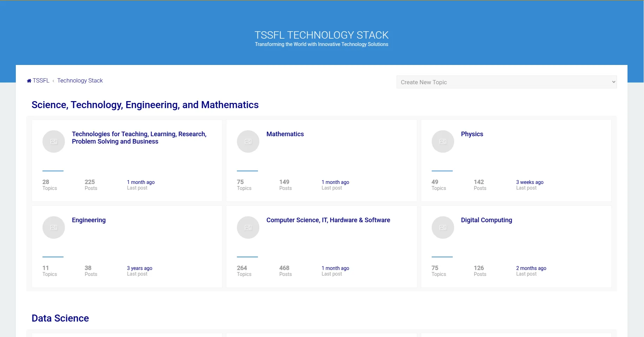
Task: Open the Mathematics forum image placeholder
Action: click(248, 141)
